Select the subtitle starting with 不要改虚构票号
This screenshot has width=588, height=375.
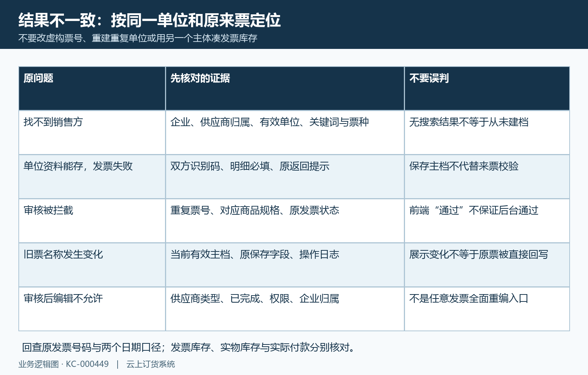(138, 38)
